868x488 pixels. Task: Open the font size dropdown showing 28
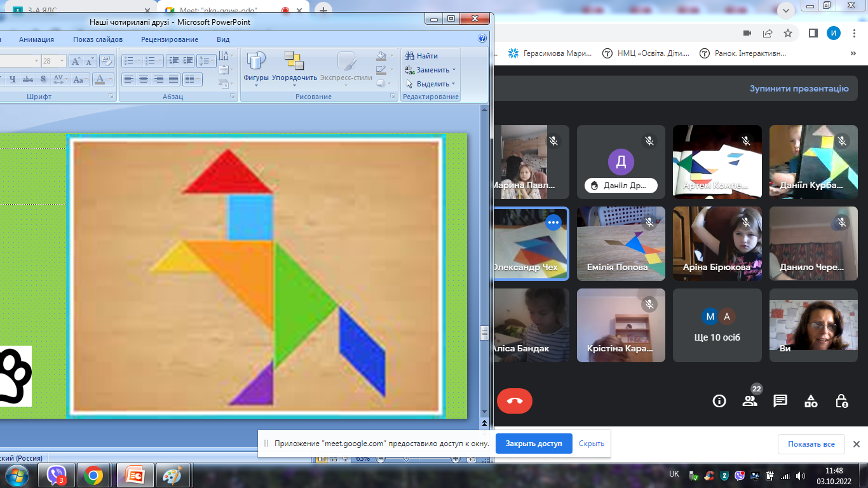(62, 61)
